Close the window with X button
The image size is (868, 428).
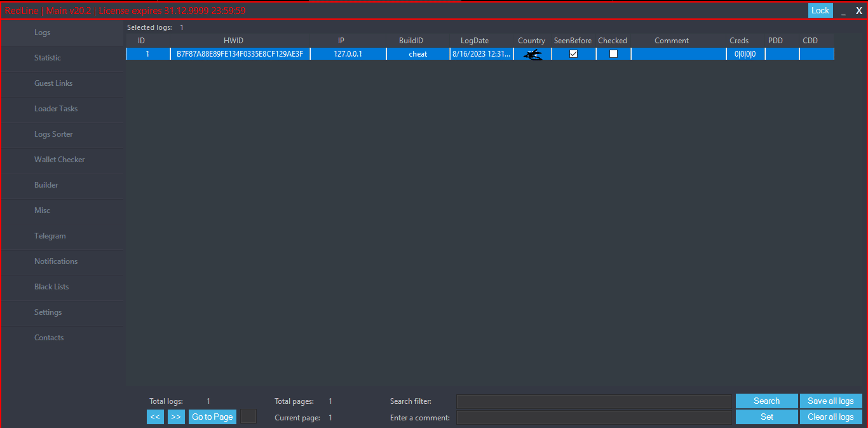859,10
